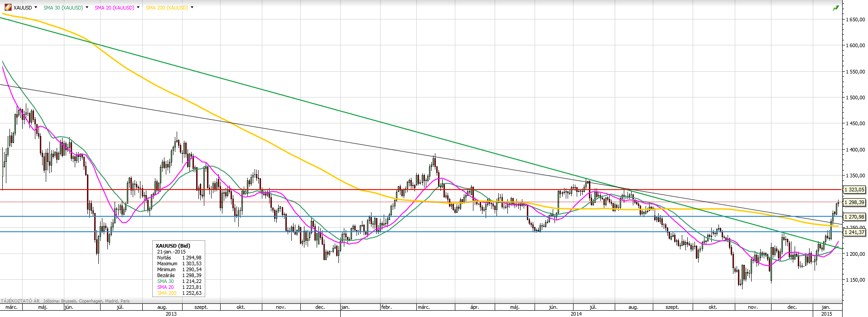Open the SMA 20 (XAUUSD) dropdown arrow
868x317 pixels.
point(138,7)
